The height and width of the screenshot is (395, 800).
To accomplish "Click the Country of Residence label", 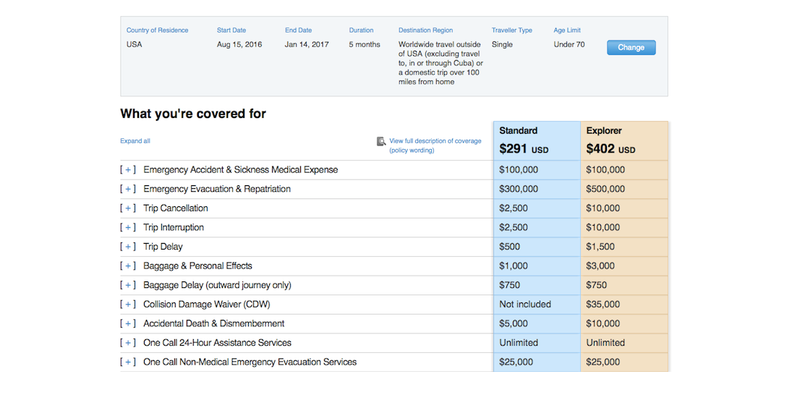I will 157,30.
